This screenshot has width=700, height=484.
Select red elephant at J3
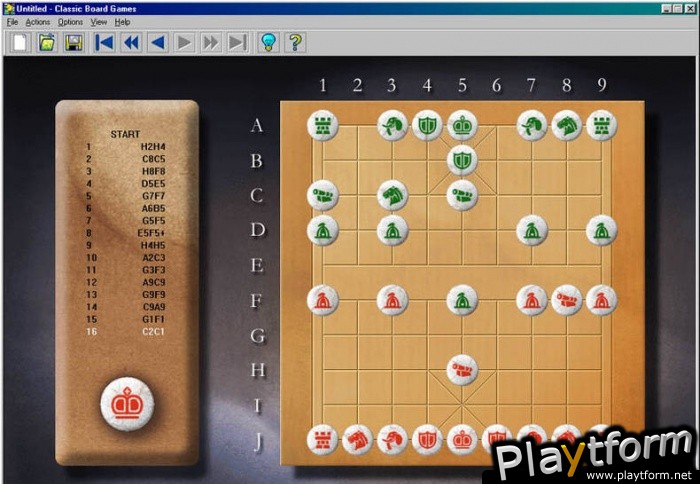(x=392, y=440)
